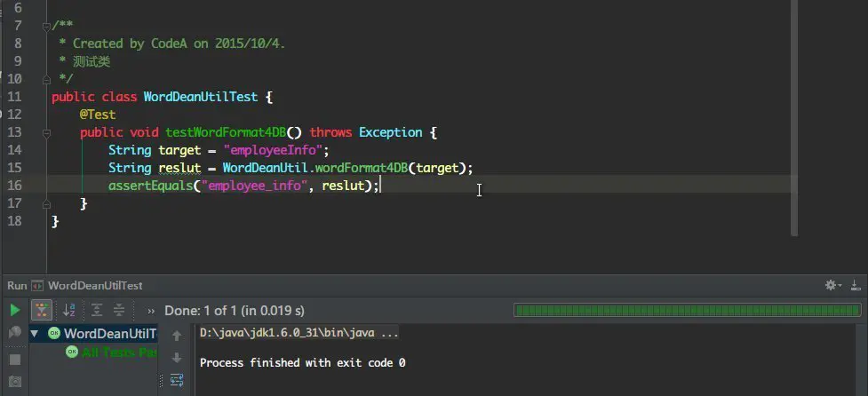Screen dimensions: 868x396
Task: Collapse all test tree nodes
Action: pos(119,310)
